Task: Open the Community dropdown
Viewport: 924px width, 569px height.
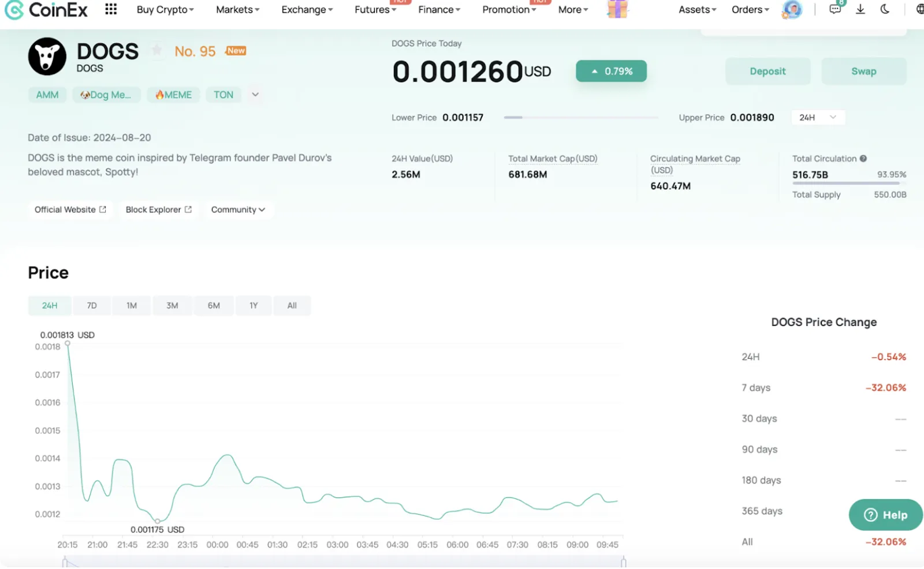Action: (x=238, y=209)
